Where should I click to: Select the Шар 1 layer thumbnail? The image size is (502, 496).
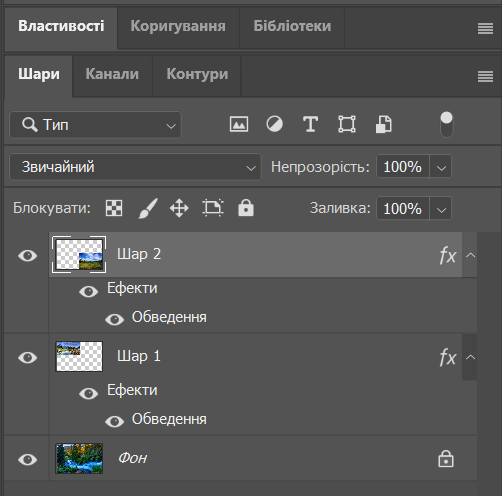pyautogui.click(x=79, y=356)
